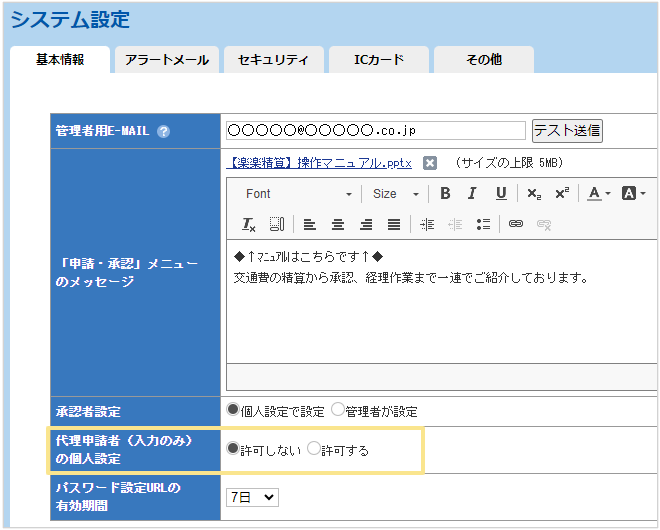The width and height of the screenshot is (660, 530).
Task: Expand the 7日 password validity dropdown
Action: pos(253,496)
